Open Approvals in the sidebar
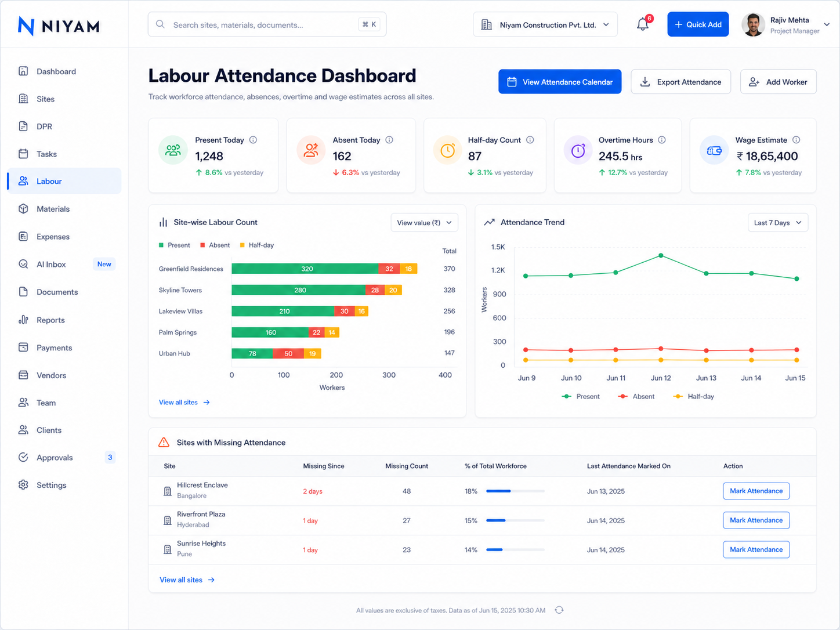The width and height of the screenshot is (840, 630). click(64, 457)
